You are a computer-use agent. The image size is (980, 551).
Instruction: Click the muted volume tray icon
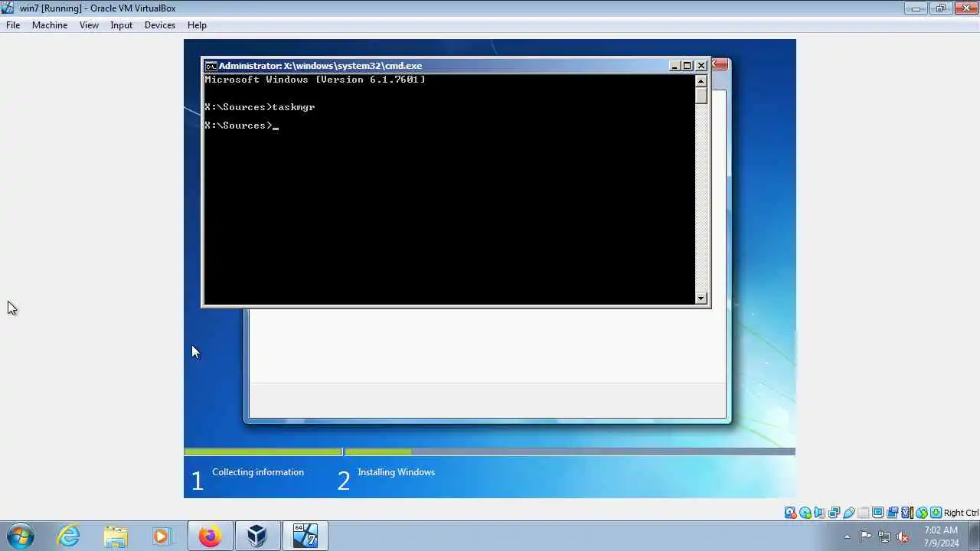pyautogui.click(x=903, y=536)
